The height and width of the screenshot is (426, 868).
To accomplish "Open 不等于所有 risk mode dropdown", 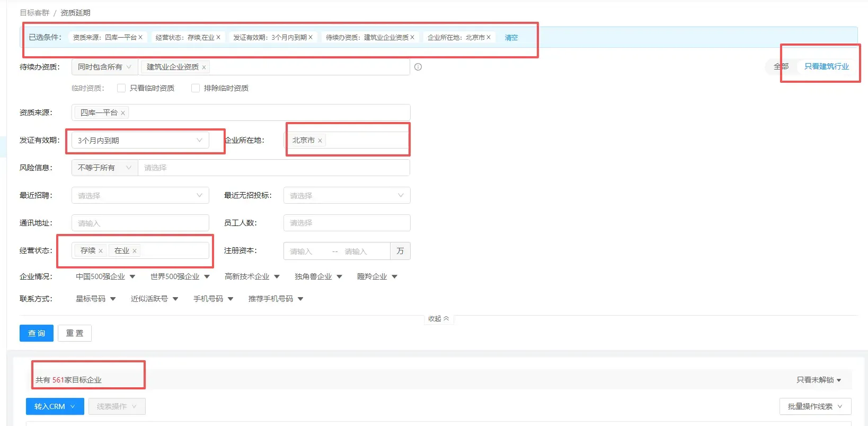I will (105, 168).
